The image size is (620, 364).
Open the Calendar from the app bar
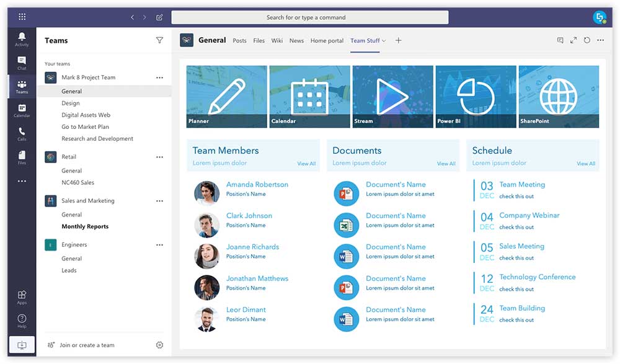pyautogui.click(x=22, y=110)
